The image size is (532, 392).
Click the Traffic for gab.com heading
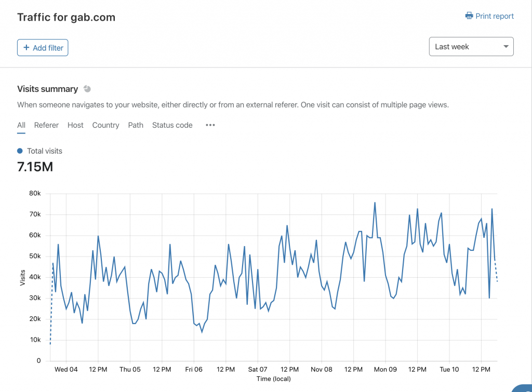pyautogui.click(x=66, y=17)
